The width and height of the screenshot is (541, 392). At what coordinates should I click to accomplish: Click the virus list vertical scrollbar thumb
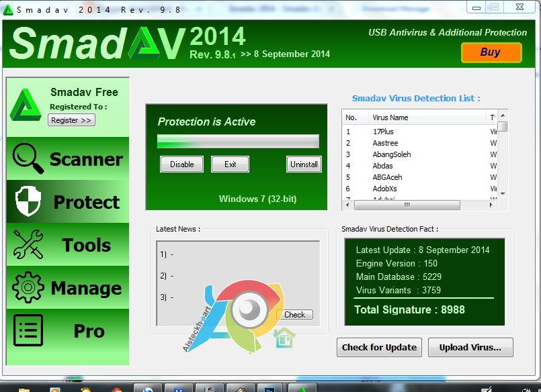pyautogui.click(x=503, y=126)
